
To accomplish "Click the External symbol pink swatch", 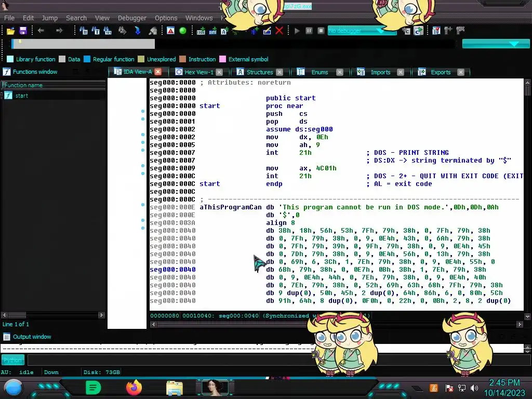I will click(222, 59).
